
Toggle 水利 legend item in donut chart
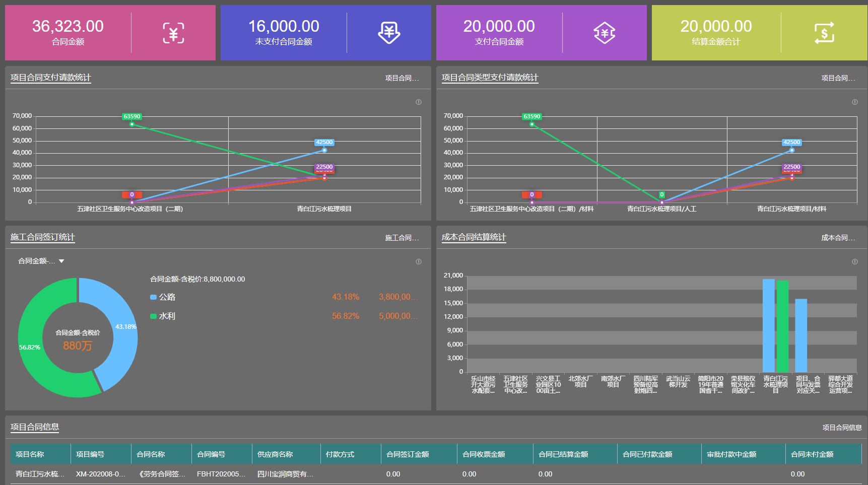[x=163, y=316]
